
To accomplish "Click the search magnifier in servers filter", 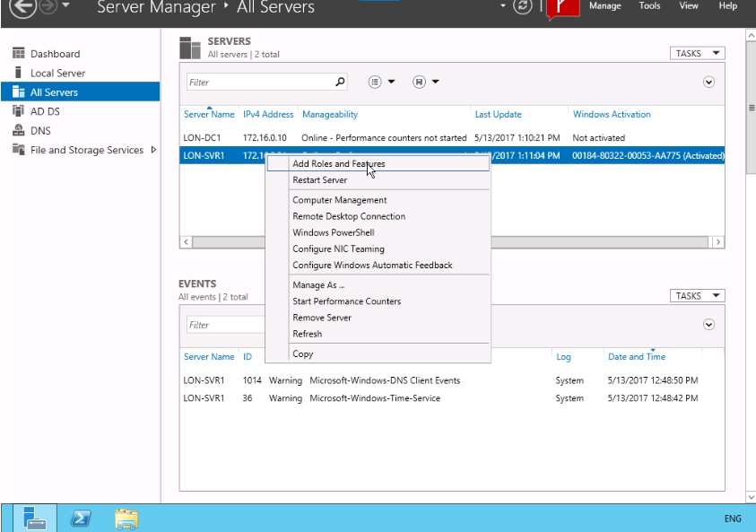I will (340, 82).
